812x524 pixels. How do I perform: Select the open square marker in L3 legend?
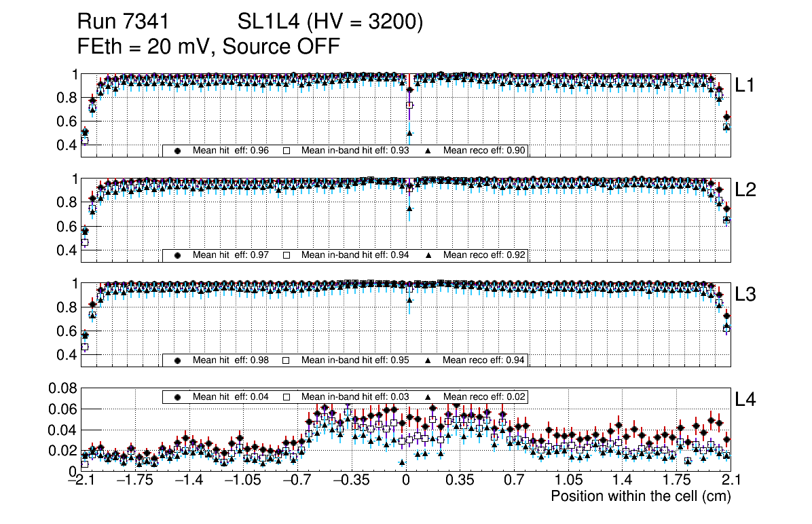(286, 360)
